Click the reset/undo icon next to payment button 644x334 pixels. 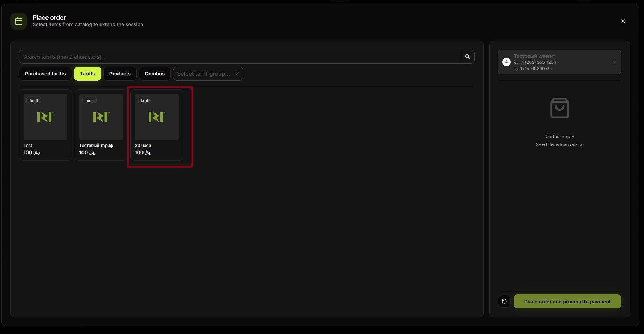point(504,301)
